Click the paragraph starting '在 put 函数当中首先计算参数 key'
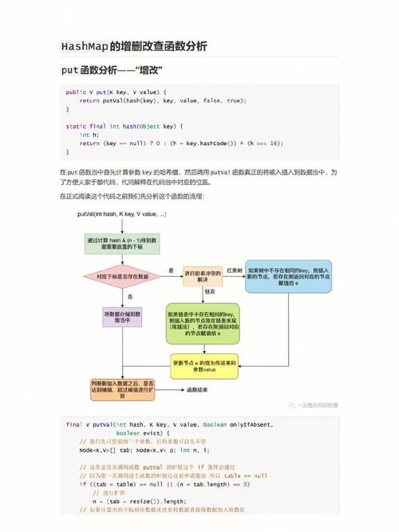The image size is (399, 532). [199, 177]
